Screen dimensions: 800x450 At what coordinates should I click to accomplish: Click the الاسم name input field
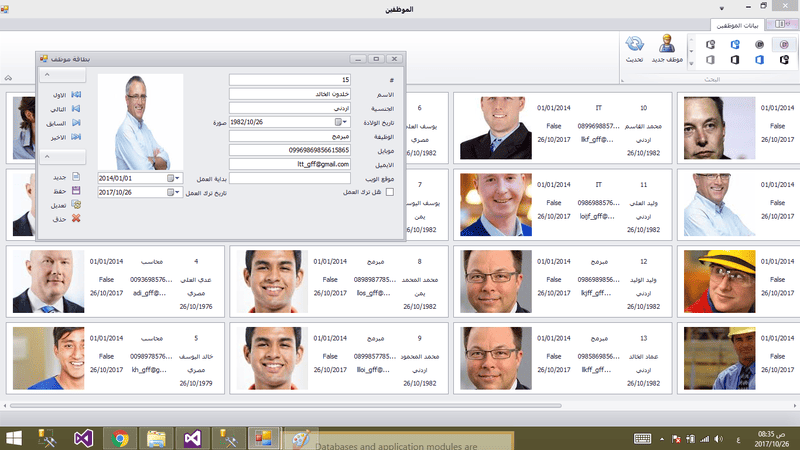[x=290, y=94]
